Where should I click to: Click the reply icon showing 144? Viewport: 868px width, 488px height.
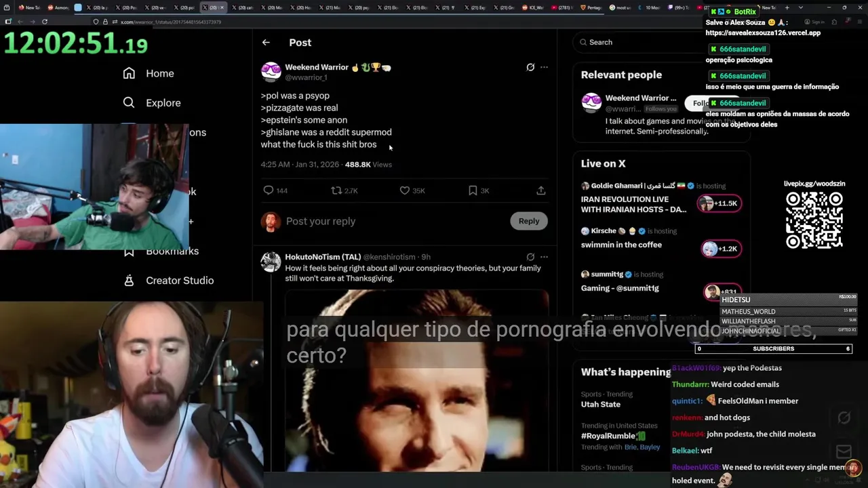pyautogui.click(x=268, y=190)
